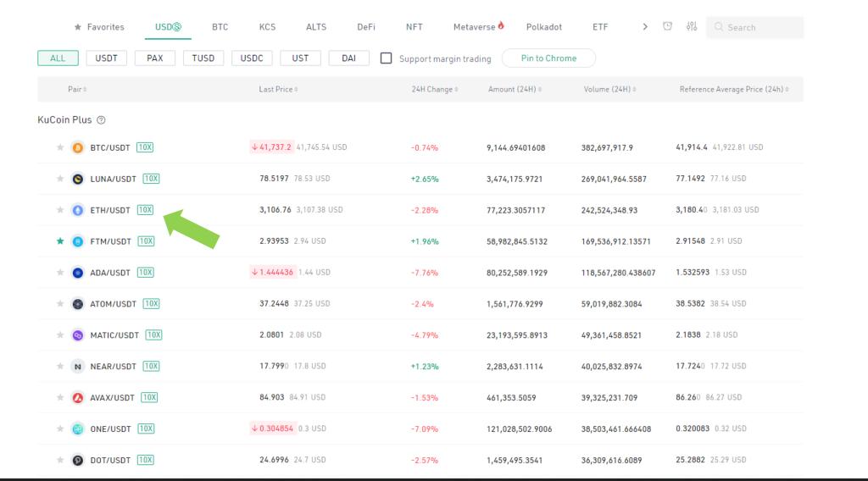Open the Polkadot tab
The image size is (868, 481).
544,26
